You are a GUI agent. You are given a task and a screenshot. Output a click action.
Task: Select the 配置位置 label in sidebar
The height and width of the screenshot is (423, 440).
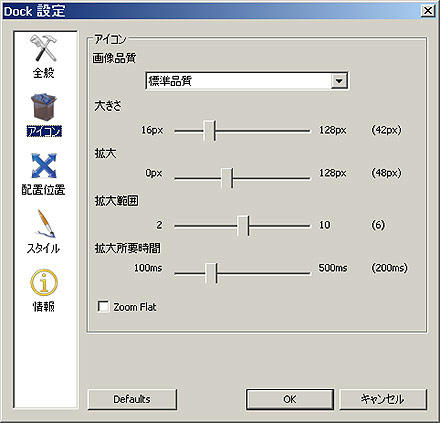(43, 190)
